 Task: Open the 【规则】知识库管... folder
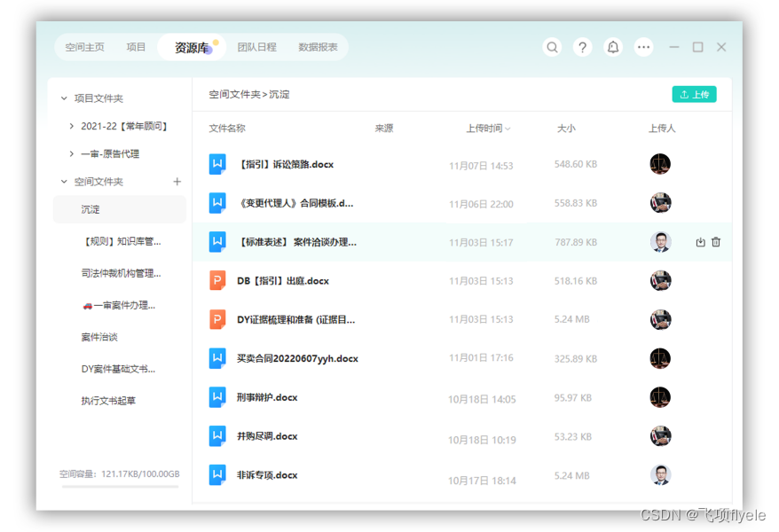(x=122, y=242)
